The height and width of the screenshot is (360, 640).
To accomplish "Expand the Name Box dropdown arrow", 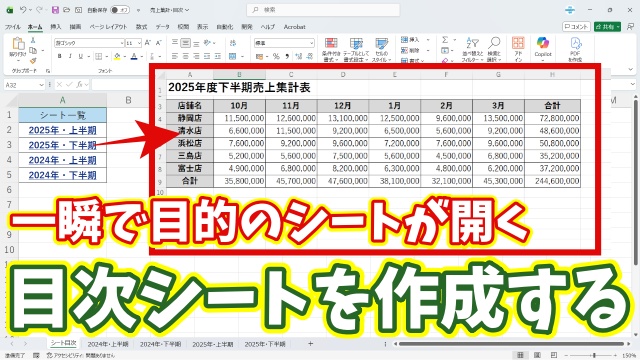I will (41, 85).
